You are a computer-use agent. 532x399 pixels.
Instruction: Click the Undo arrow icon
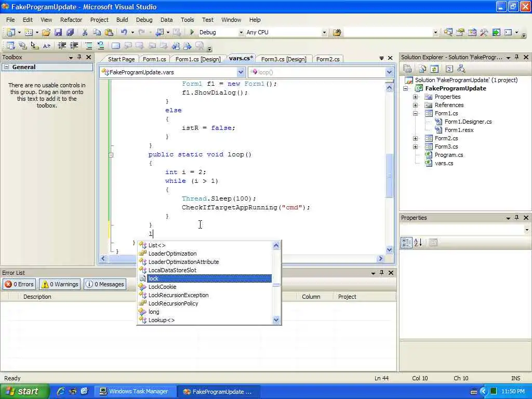coord(124,32)
